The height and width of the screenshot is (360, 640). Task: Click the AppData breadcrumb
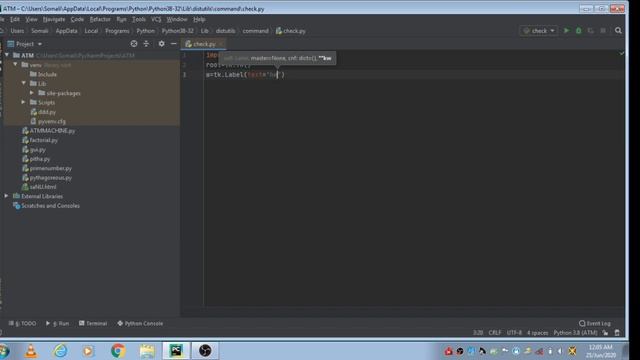(67, 31)
